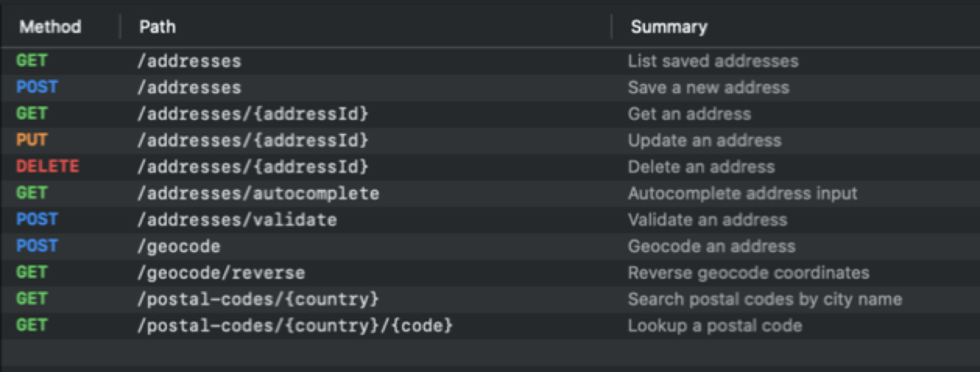The width and height of the screenshot is (980, 372).
Task: Click 'Delete an address' summary text
Action: [701, 167]
